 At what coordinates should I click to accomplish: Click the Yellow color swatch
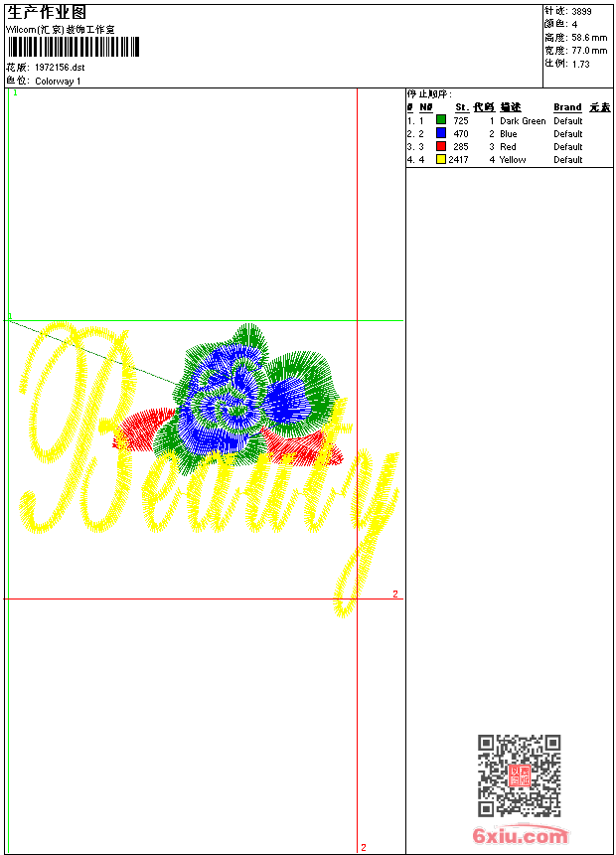(x=441, y=160)
